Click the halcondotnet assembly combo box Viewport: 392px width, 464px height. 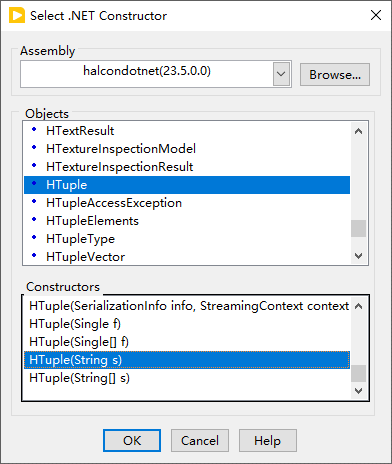click(156, 74)
